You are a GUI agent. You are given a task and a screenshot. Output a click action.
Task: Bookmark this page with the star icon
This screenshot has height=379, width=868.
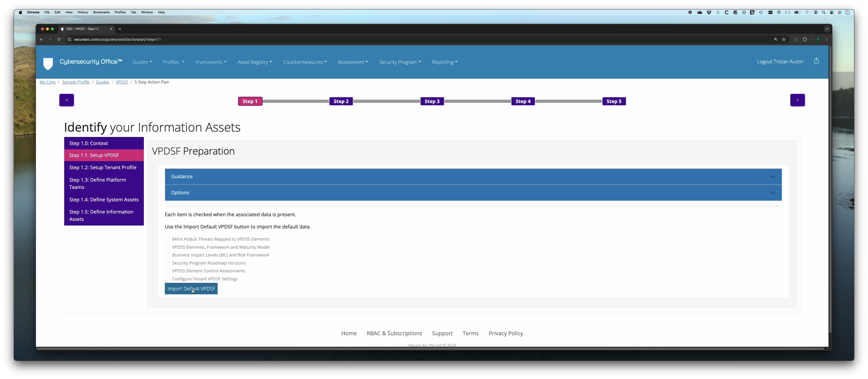(784, 39)
